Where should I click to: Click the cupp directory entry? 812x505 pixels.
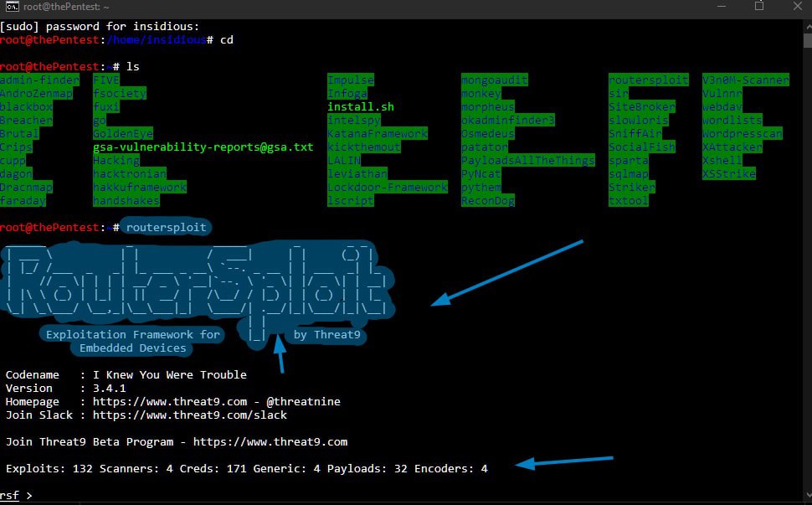13,161
